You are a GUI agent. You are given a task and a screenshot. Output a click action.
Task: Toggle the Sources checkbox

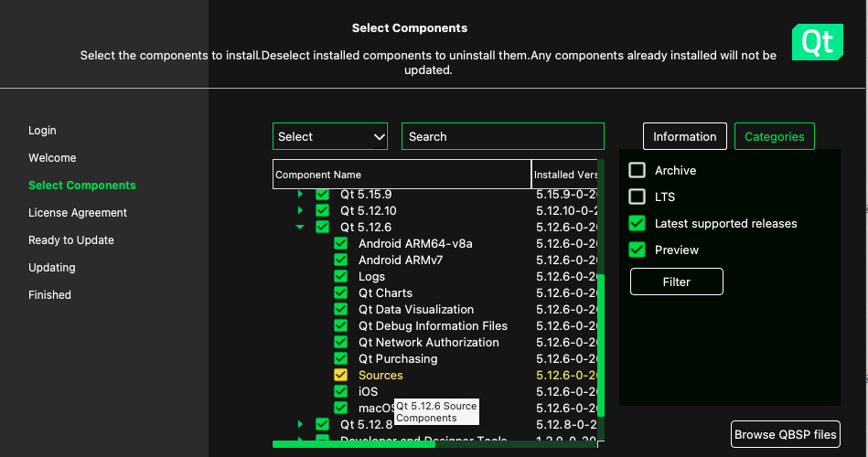click(340, 375)
